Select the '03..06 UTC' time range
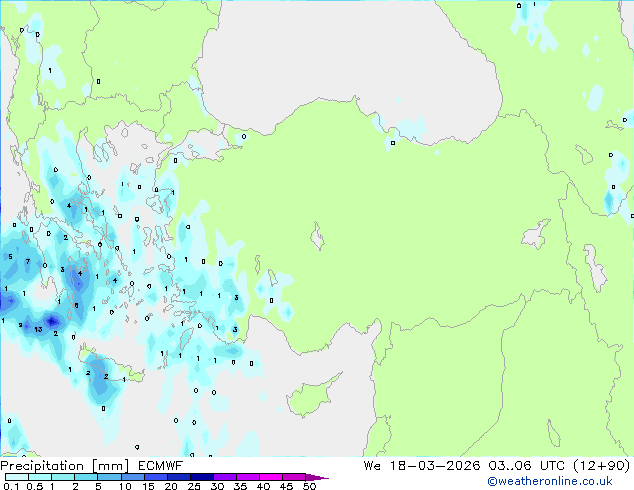This screenshot has width=634, height=490. coord(526,465)
